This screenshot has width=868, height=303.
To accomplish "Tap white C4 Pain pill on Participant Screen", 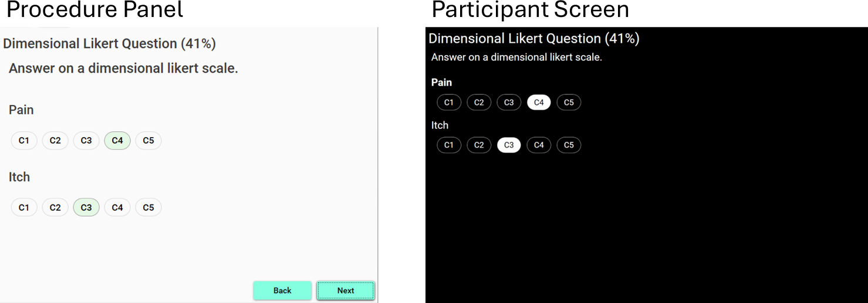I will point(539,103).
